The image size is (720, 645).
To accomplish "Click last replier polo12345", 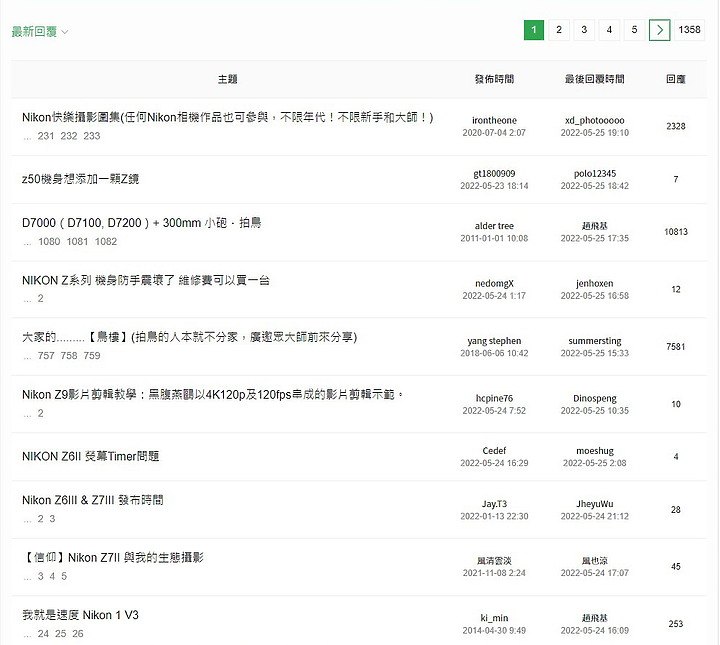I will [x=595, y=174].
